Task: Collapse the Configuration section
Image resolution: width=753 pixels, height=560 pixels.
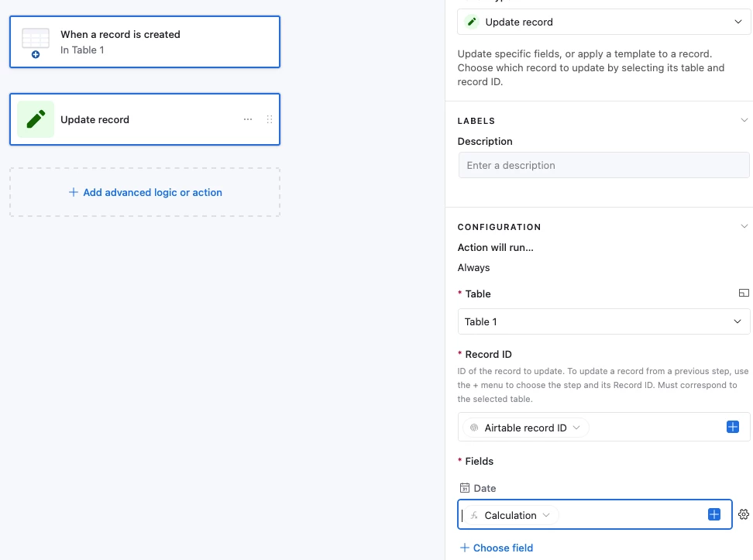Action: pyautogui.click(x=744, y=226)
